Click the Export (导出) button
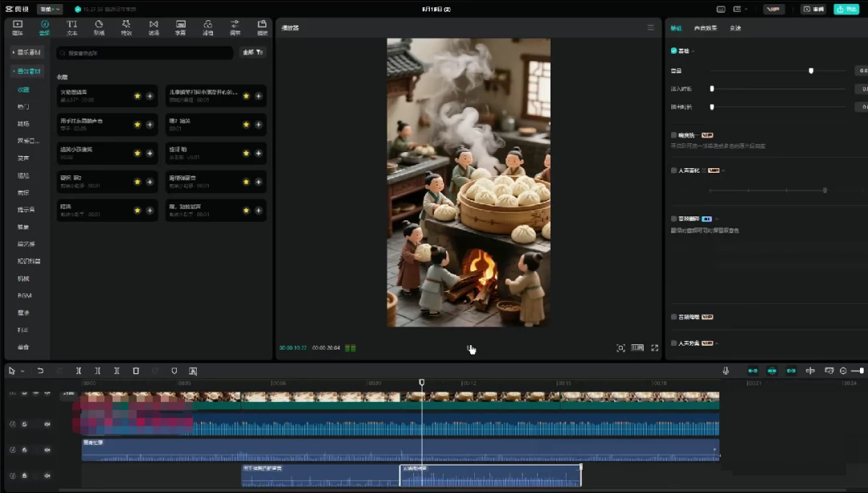The height and width of the screenshot is (493, 868). click(x=846, y=9)
